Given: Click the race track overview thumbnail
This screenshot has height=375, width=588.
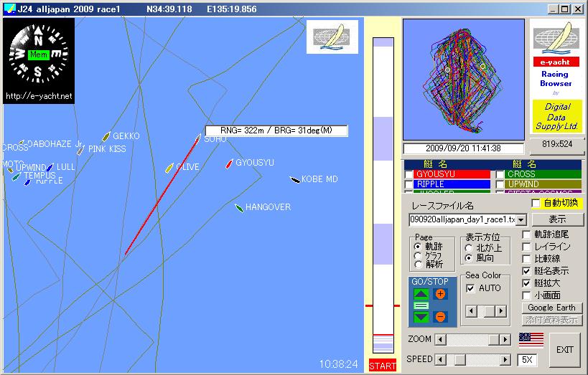Looking at the screenshot, I should (464, 80).
